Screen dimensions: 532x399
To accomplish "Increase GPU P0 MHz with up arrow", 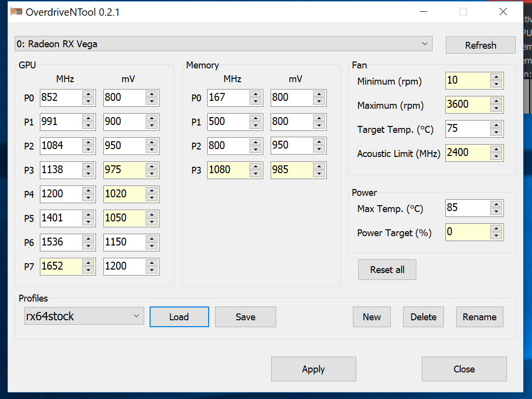I will click(x=88, y=94).
